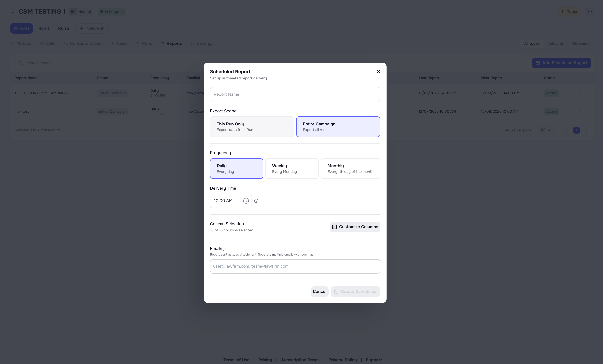Screen dimensions: 603x364
Task: Select the This Run Only export scope
Action: pos(252,127)
